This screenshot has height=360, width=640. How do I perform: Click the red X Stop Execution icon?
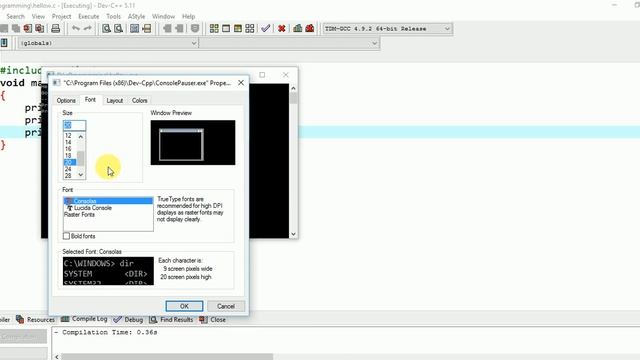pyautogui.click(x=281, y=28)
